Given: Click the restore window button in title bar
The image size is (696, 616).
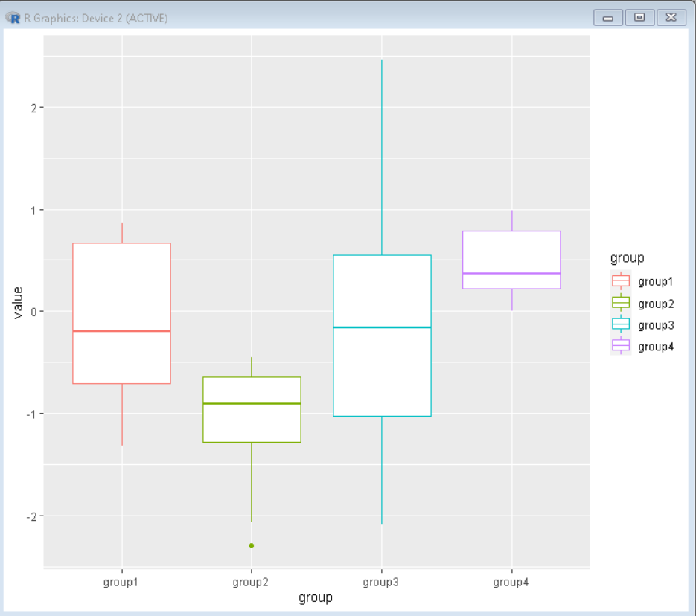Looking at the screenshot, I should click(x=639, y=17).
